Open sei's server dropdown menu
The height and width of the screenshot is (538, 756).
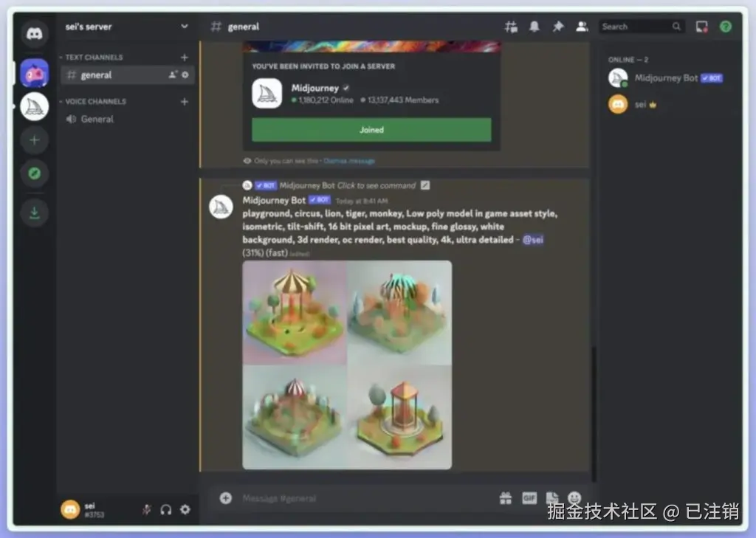(x=184, y=27)
